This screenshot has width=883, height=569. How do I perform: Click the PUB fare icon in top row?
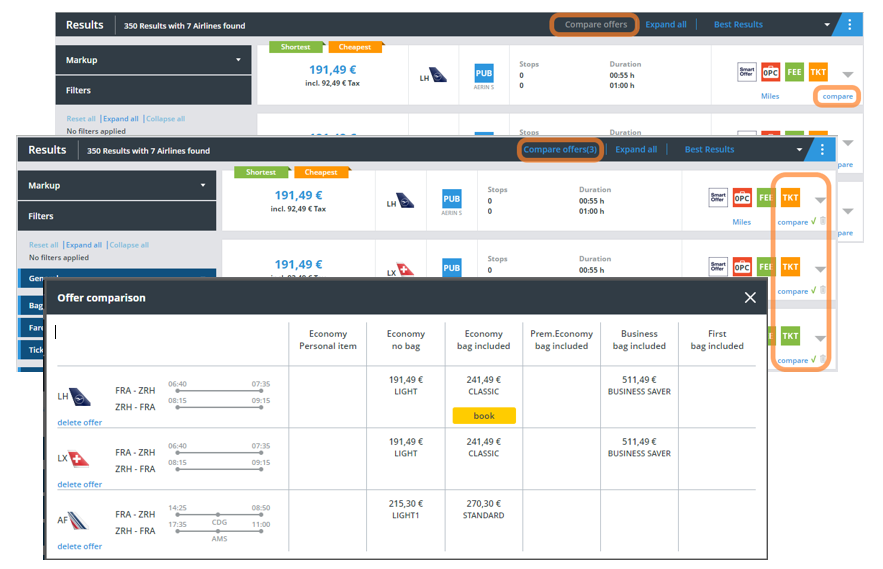484,73
